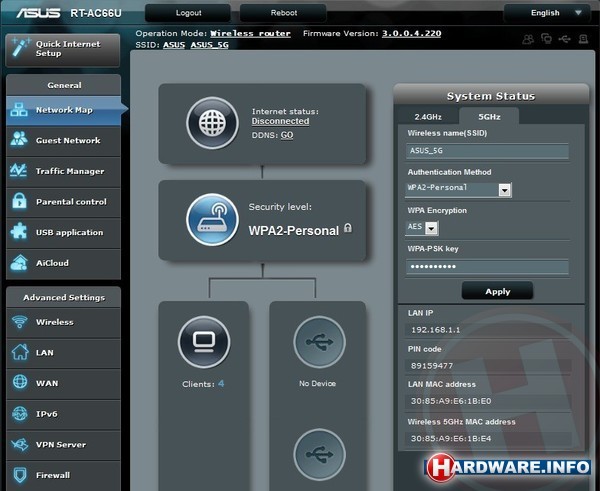Image resolution: width=600 pixels, height=491 pixels.
Task: Reboot the router
Action: [283, 13]
